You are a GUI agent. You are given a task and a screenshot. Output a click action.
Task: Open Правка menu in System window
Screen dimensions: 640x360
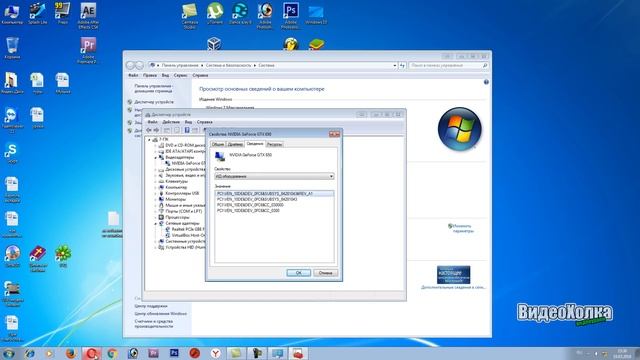tap(149, 76)
